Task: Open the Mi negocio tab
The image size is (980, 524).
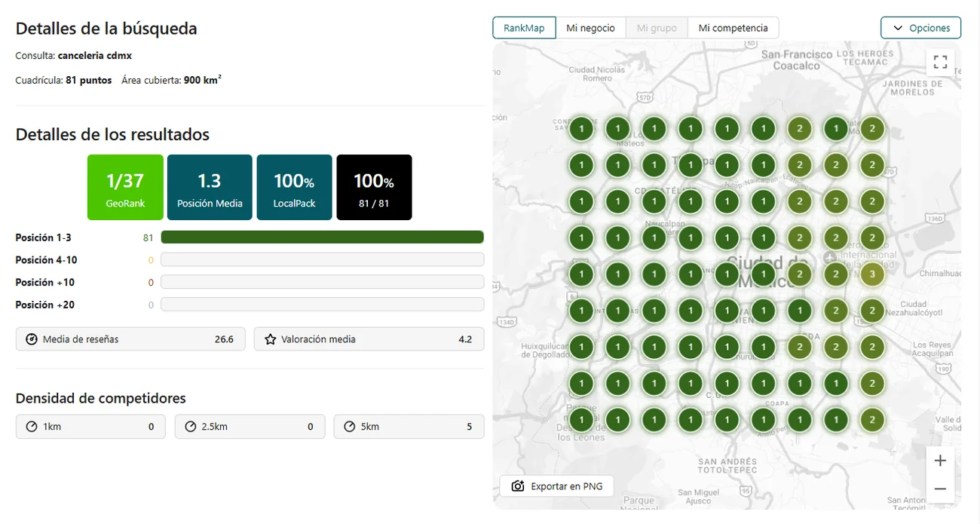Action: coord(590,28)
